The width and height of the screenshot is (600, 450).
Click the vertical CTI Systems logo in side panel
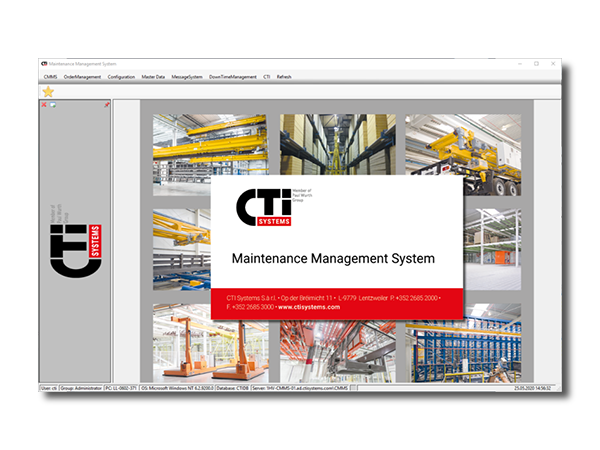click(76, 241)
